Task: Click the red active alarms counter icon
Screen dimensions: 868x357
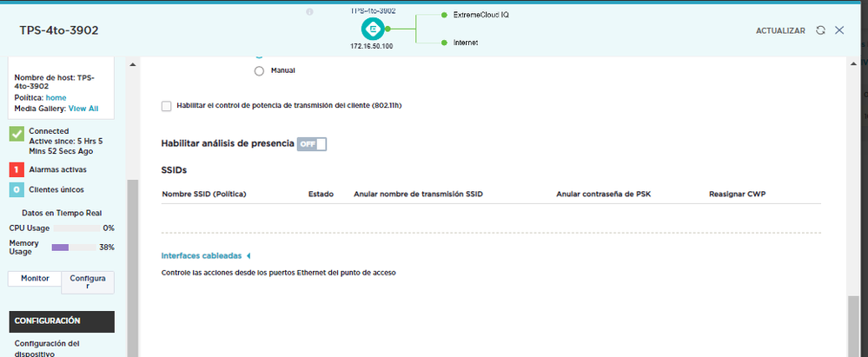Action: pos(16,169)
